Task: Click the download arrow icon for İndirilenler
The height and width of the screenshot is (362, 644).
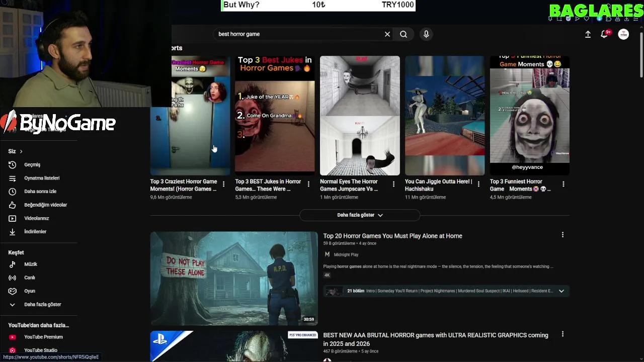Action: click(x=13, y=232)
